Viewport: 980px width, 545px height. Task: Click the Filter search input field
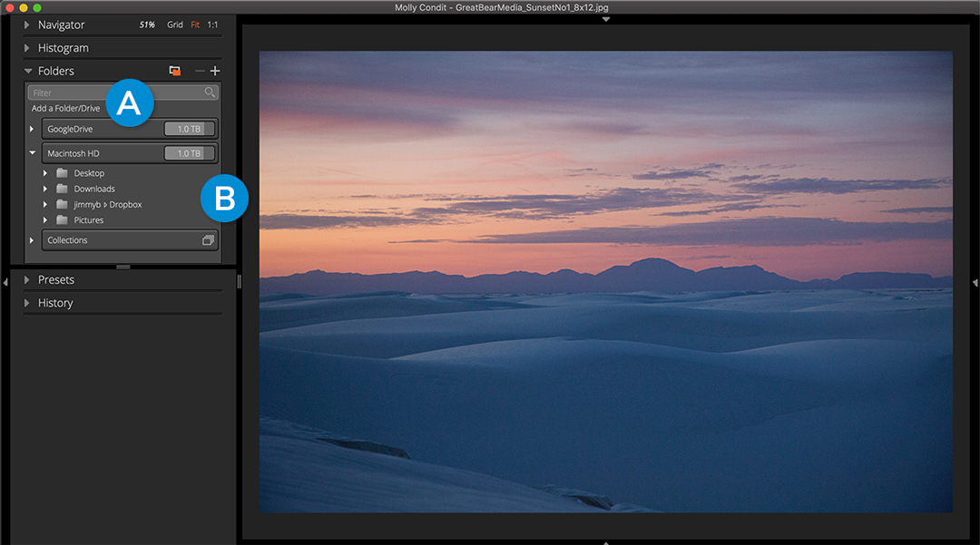(x=116, y=92)
